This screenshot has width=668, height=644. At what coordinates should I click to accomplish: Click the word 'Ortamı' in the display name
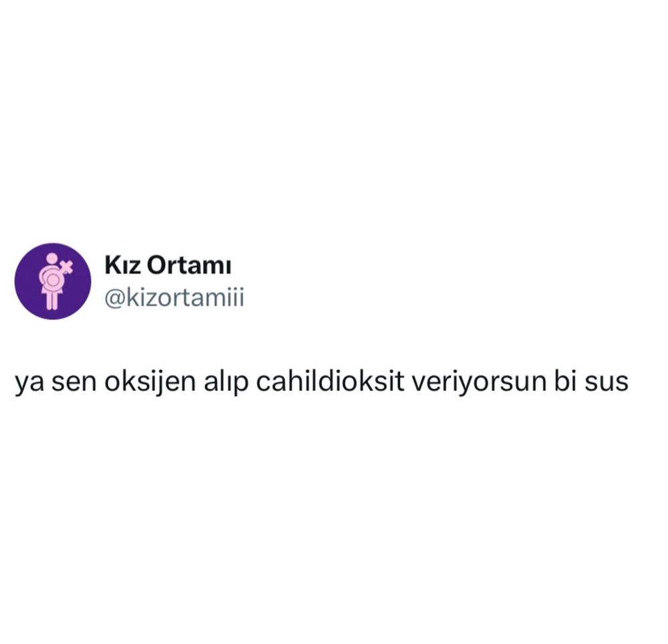[x=189, y=265]
